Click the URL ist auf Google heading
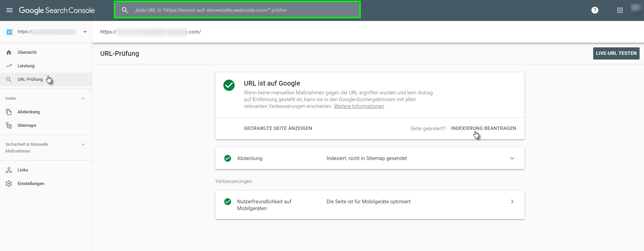644x251 pixels. point(272,83)
